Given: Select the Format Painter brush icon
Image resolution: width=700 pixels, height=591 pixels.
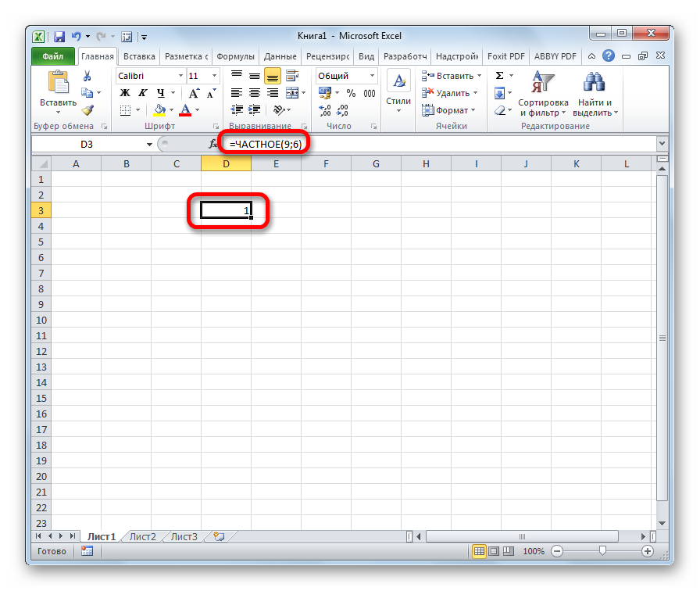Looking at the screenshot, I should point(87,110).
